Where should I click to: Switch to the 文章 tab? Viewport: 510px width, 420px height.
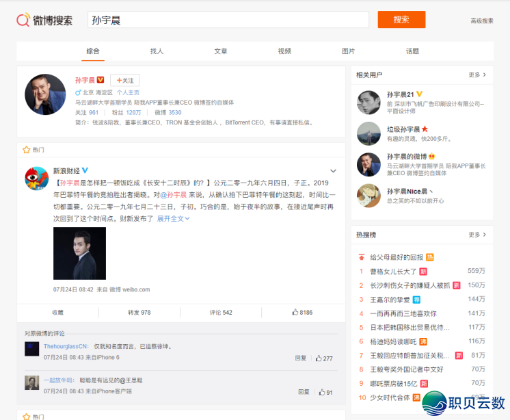tap(221, 51)
